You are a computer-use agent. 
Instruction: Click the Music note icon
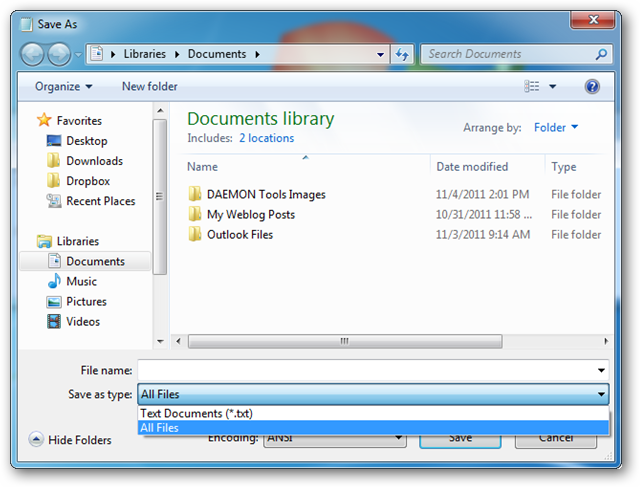[x=54, y=281]
